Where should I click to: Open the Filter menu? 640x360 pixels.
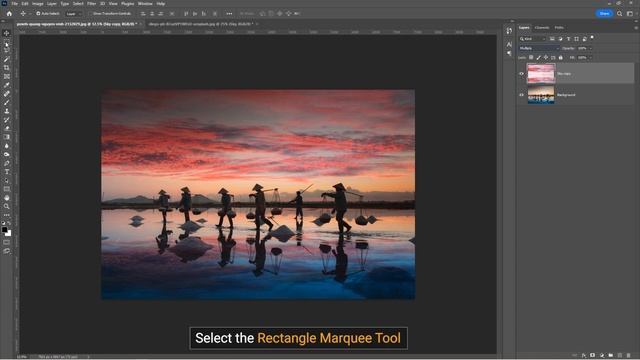pos(91,4)
